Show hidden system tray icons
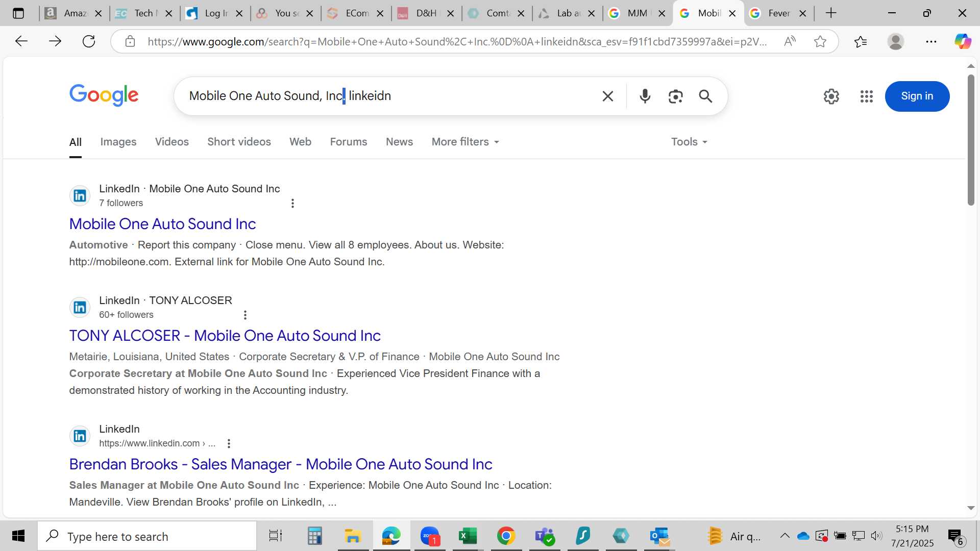 point(785,536)
